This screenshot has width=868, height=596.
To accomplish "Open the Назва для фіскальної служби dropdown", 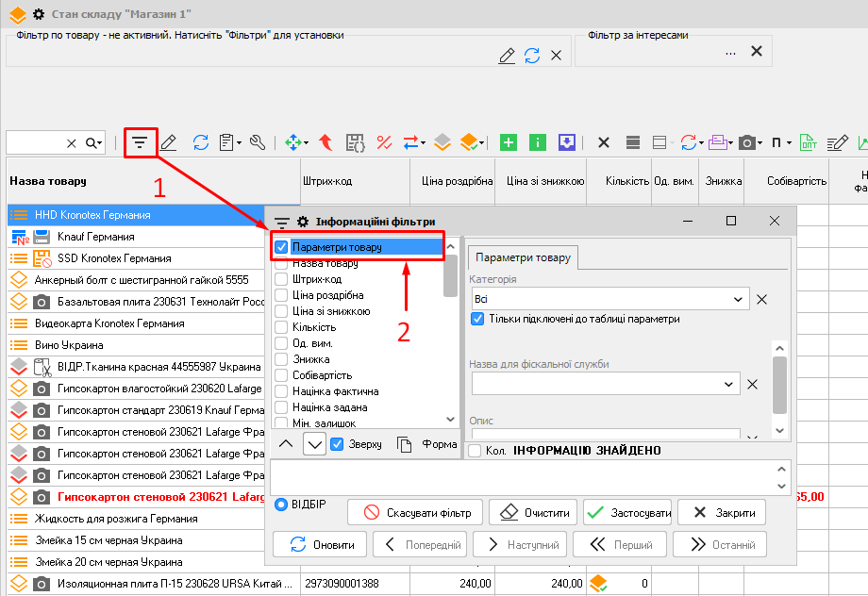I will click(x=727, y=384).
